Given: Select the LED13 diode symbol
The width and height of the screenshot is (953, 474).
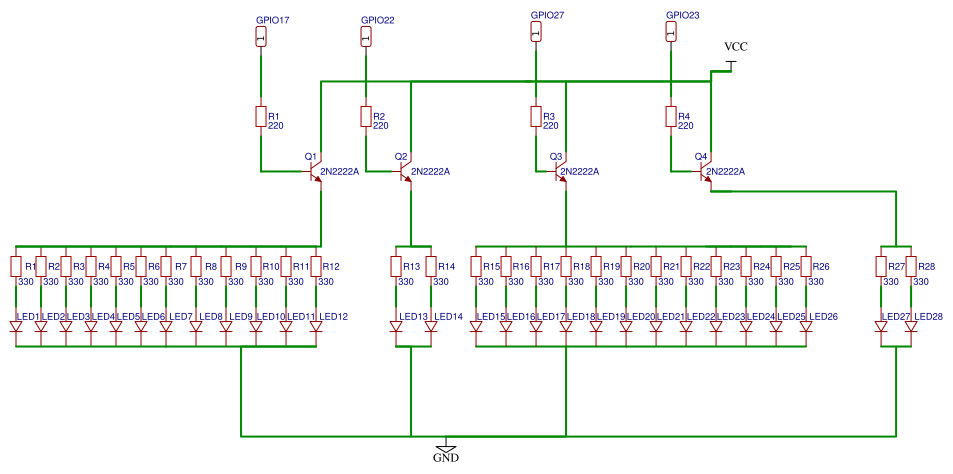Looking at the screenshot, I should click(x=396, y=327).
